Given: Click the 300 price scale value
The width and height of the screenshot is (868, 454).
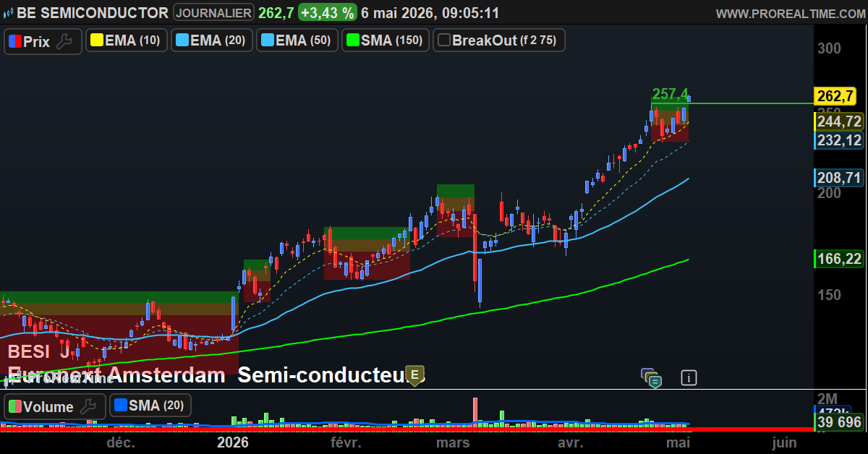Looking at the screenshot, I should [x=829, y=48].
